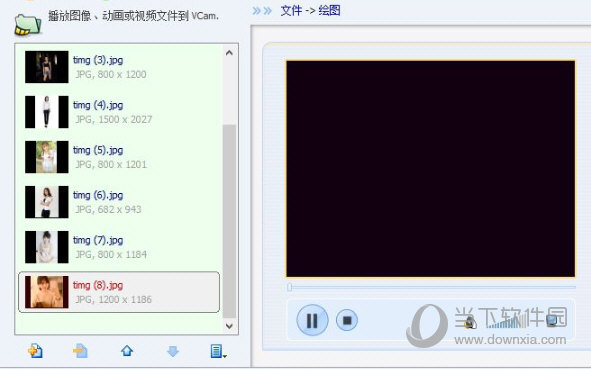Click the file list scrollbar thumb
This screenshot has height=369, width=591.
click(x=229, y=221)
